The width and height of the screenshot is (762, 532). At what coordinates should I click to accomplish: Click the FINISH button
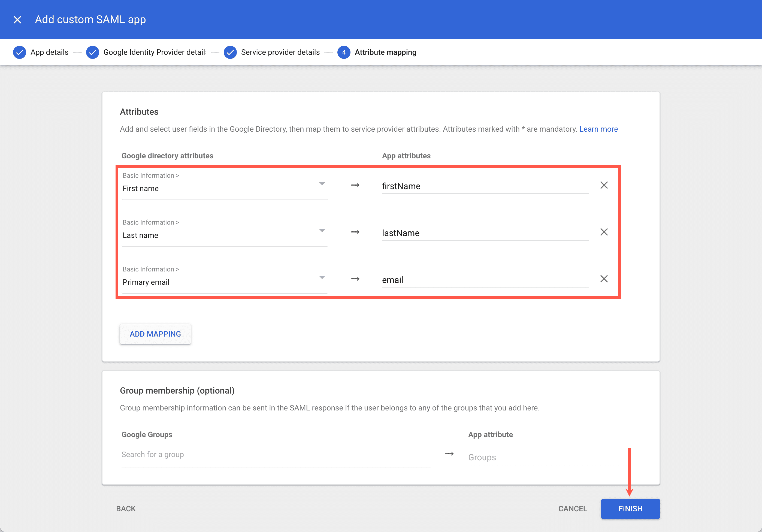pyautogui.click(x=630, y=509)
